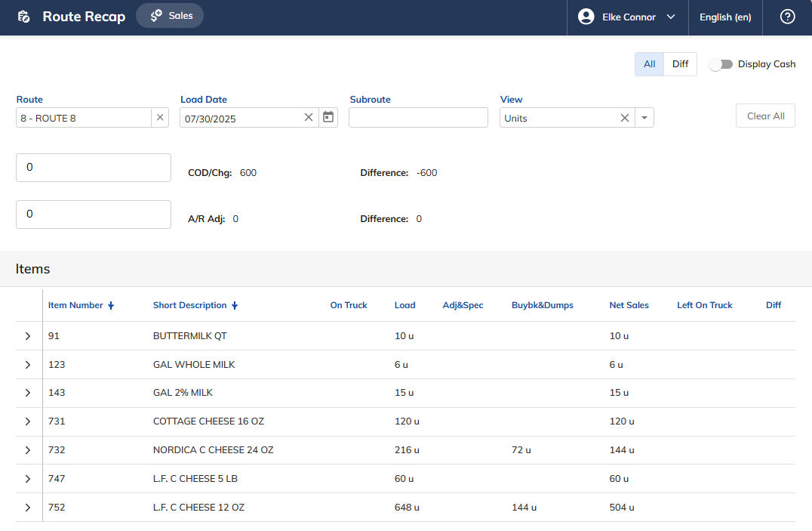Click the Item Number sort arrow icon
Screen dimensions: 812x531
click(x=111, y=305)
